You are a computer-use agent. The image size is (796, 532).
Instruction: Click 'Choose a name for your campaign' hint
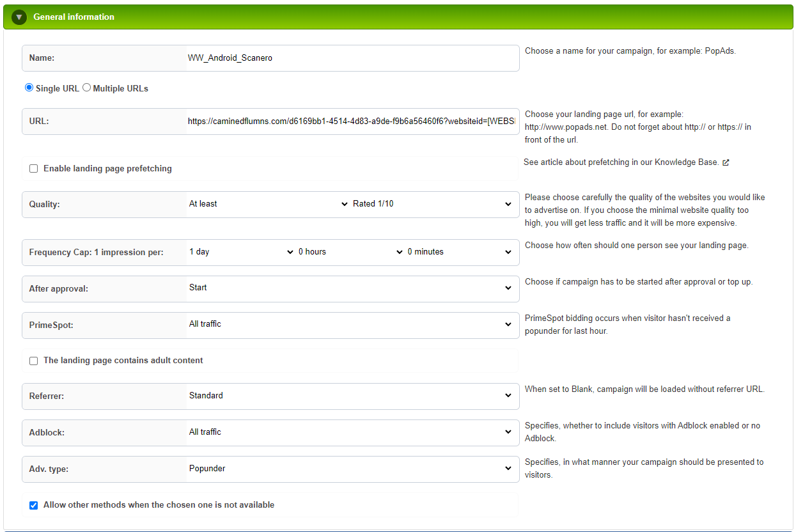tap(630, 51)
